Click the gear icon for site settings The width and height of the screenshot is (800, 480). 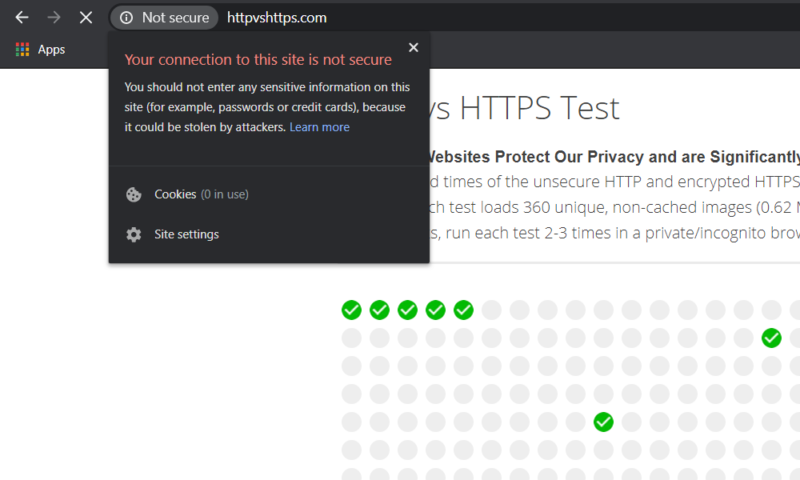[x=134, y=234]
